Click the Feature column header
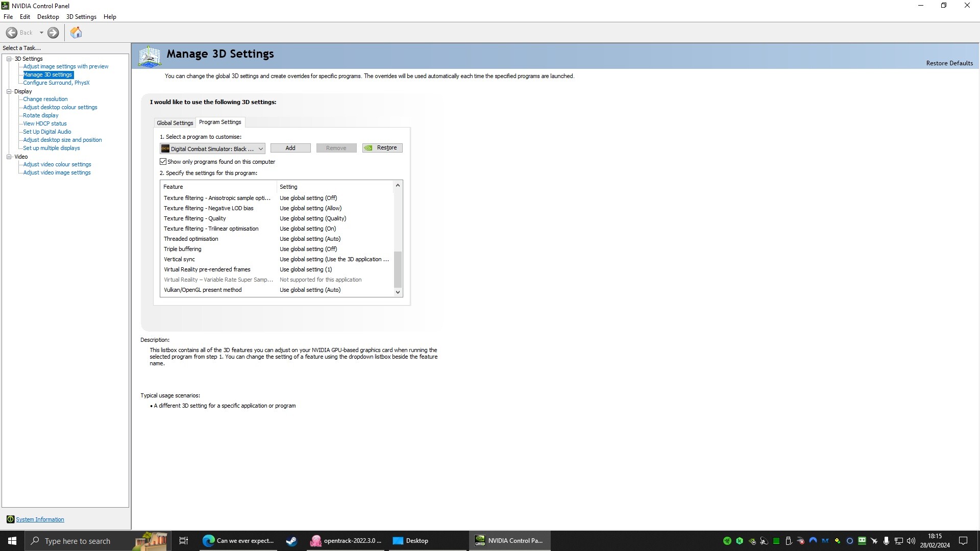Image resolution: width=980 pixels, height=551 pixels. click(x=218, y=187)
